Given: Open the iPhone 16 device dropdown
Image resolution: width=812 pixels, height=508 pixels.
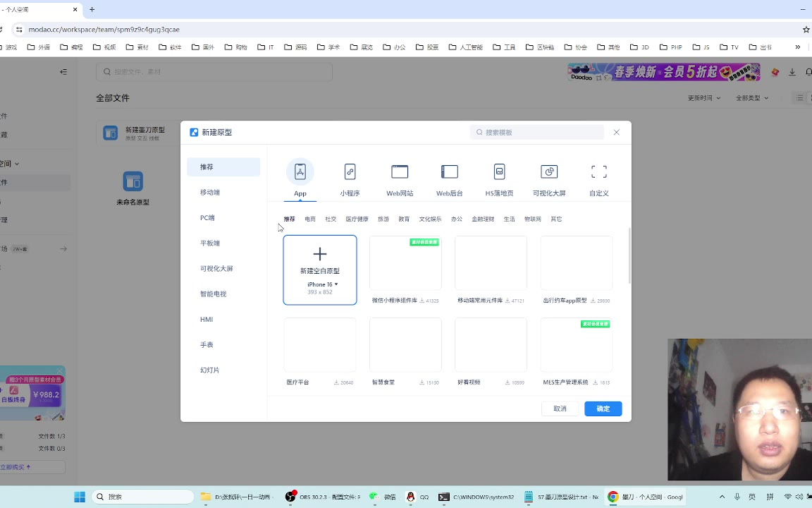Looking at the screenshot, I should [x=322, y=284].
